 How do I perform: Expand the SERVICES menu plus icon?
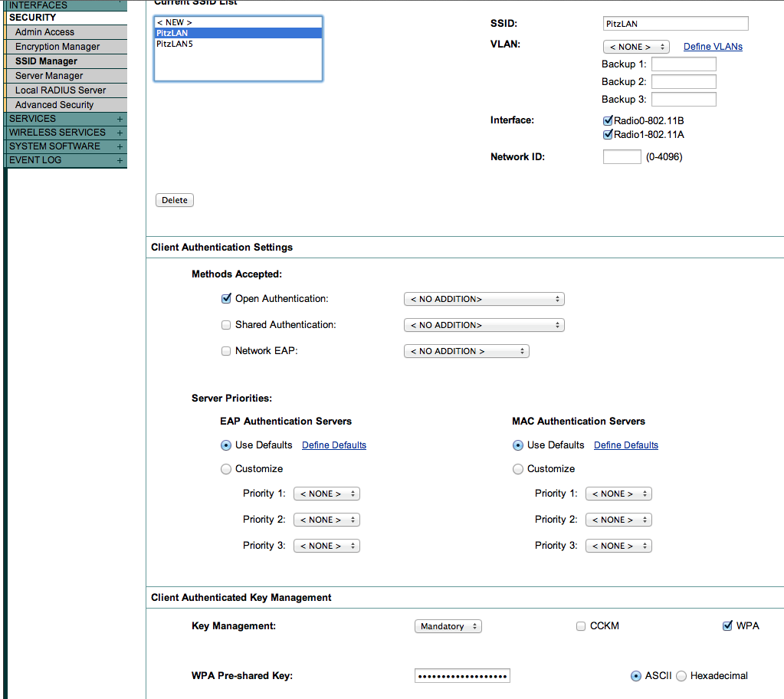tap(120, 119)
